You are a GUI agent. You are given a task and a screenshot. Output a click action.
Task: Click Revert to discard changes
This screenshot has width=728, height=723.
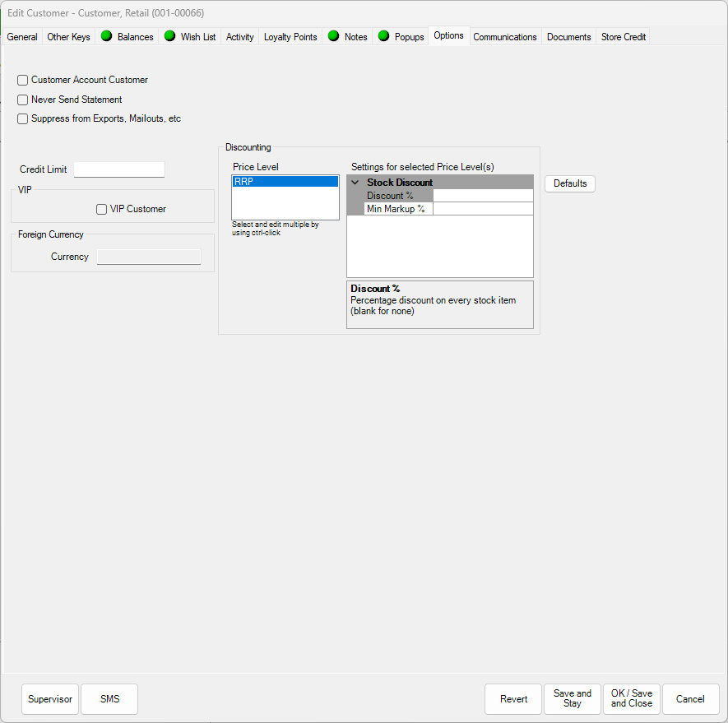[512, 698]
